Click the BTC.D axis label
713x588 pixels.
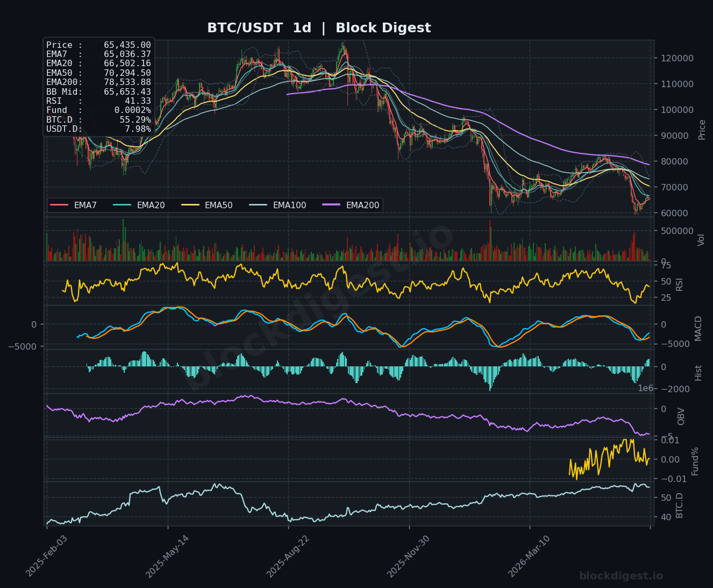click(x=679, y=505)
